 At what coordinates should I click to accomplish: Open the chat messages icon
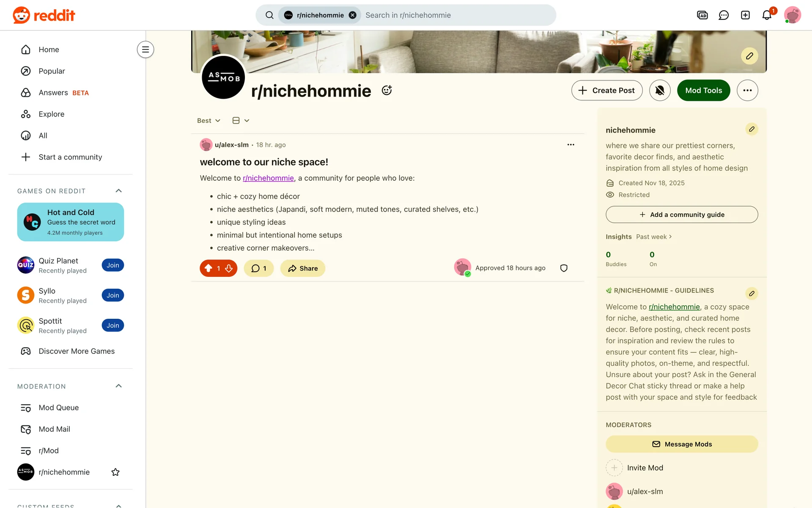click(x=724, y=15)
